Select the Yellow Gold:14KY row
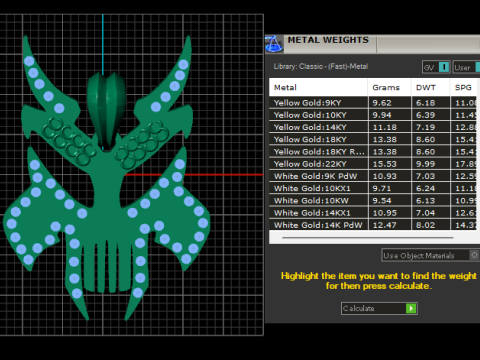The height and width of the screenshot is (360, 480). [x=373, y=127]
